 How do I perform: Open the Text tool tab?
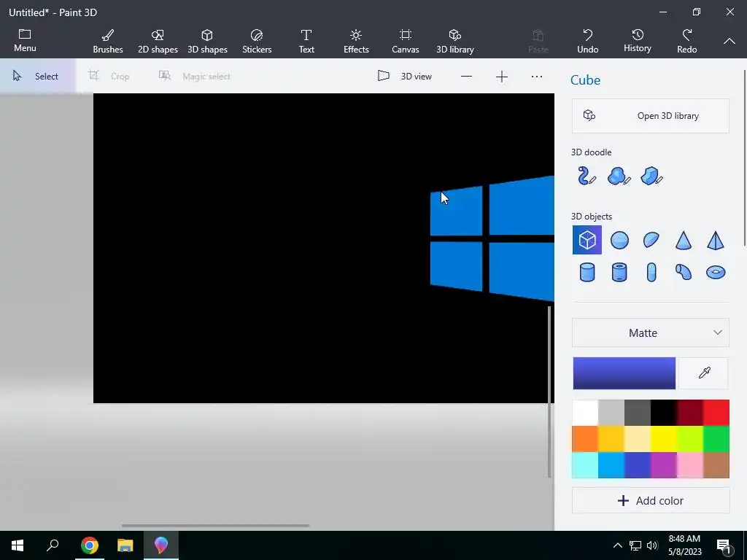pyautogui.click(x=306, y=41)
